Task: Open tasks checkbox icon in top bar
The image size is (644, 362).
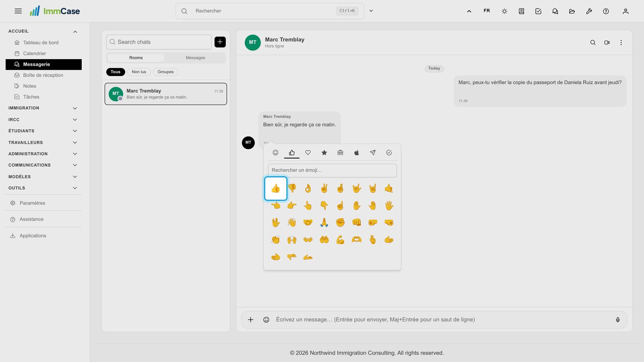Action: pyautogui.click(x=538, y=11)
